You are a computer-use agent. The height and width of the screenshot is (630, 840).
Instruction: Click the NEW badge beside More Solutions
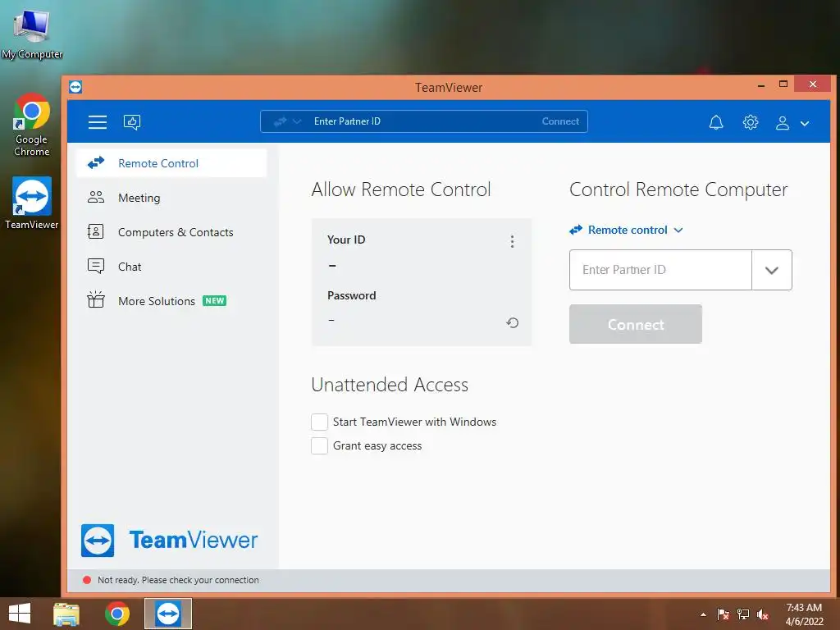click(214, 300)
